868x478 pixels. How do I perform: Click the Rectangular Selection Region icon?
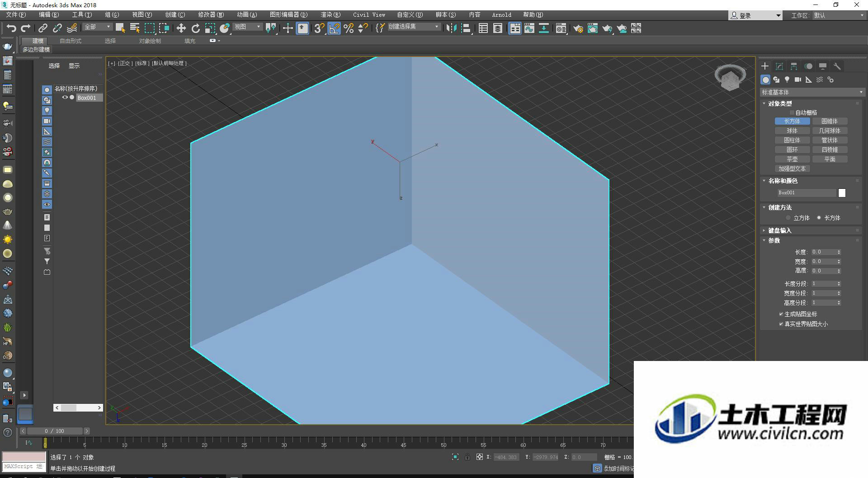click(149, 28)
